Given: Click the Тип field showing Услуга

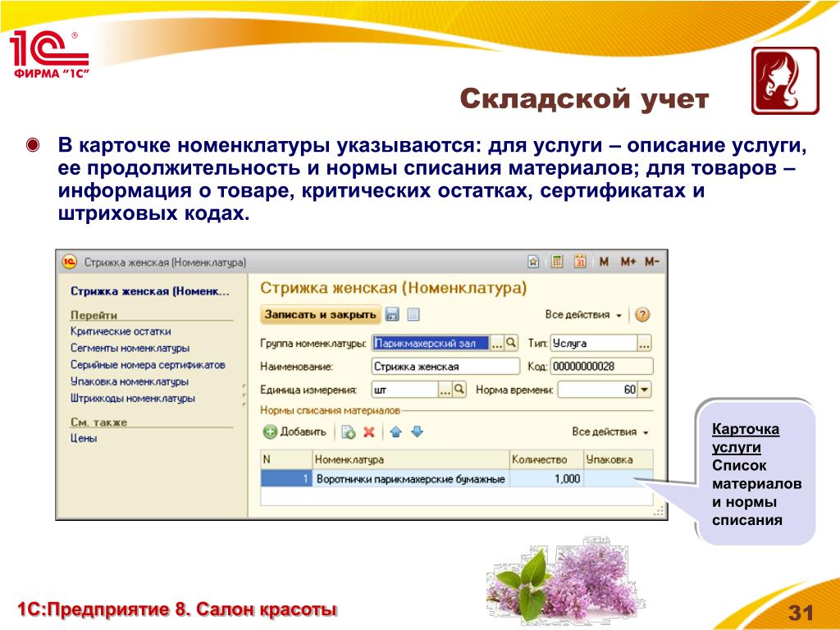Looking at the screenshot, I should (x=594, y=343).
